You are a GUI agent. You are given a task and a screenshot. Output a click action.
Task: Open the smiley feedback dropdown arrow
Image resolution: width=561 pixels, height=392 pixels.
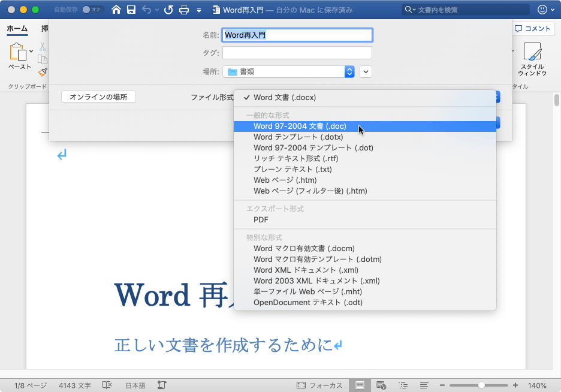click(x=553, y=10)
